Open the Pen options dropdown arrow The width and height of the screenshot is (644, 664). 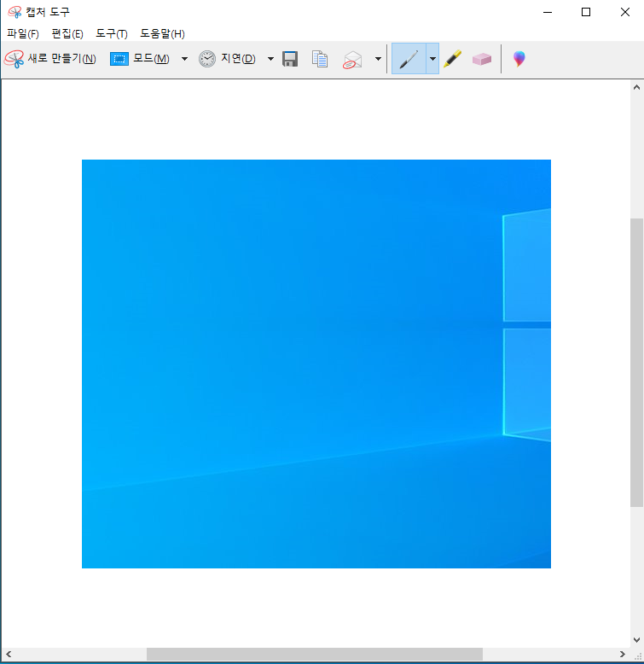pos(432,59)
